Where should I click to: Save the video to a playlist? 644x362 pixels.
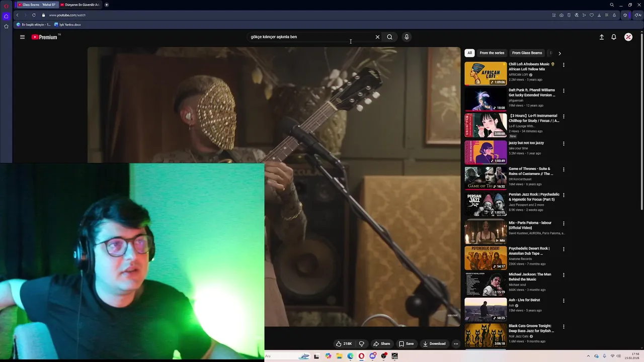point(406,344)
